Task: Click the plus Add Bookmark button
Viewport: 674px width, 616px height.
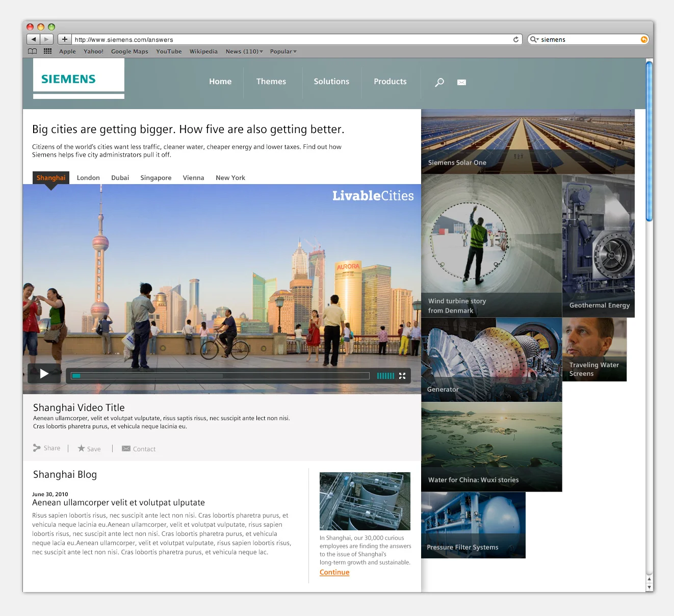Action: click(x=65, y=39)
